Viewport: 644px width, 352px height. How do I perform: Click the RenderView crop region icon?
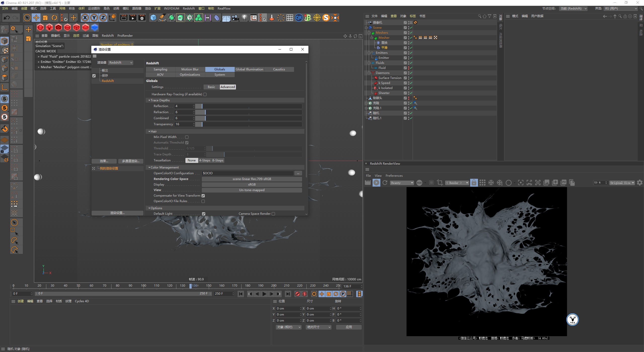[x=440, y=183]
